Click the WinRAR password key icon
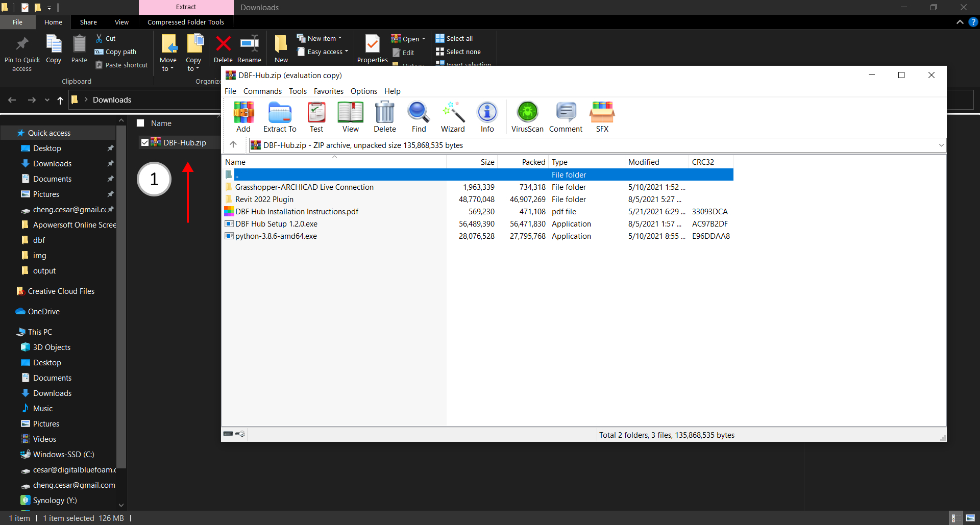The image size is (980, 525). 241,434
